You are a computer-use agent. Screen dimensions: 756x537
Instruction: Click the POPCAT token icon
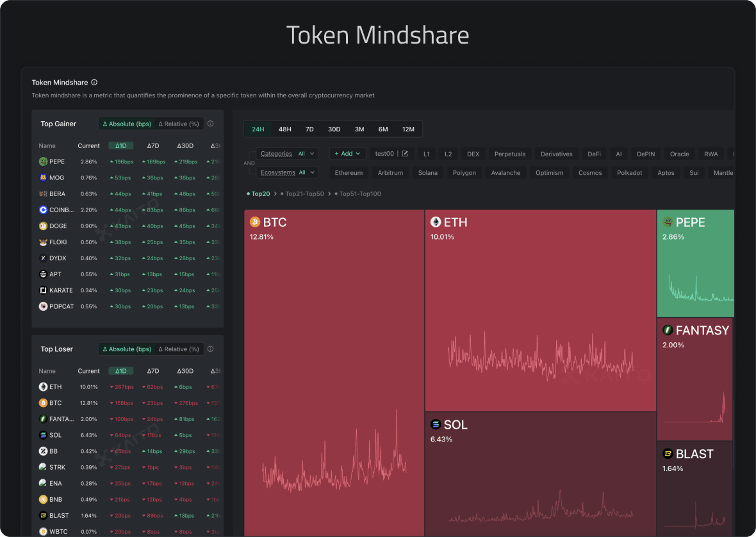[43, 306]
